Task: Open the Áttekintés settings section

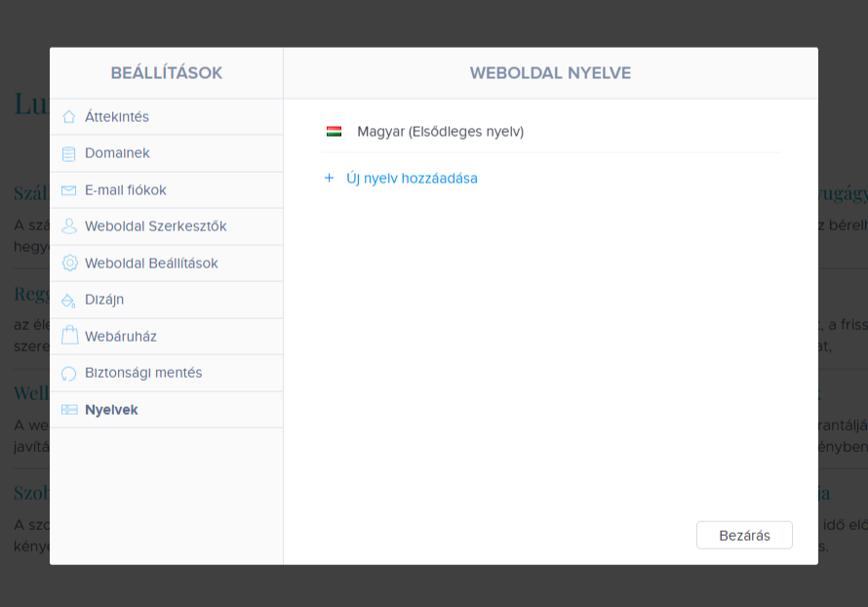Action: 167,117
